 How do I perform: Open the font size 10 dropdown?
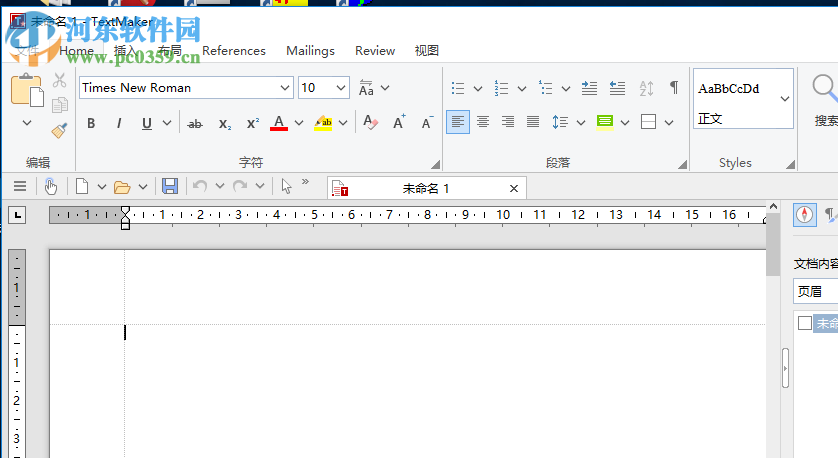click(340, 88)
